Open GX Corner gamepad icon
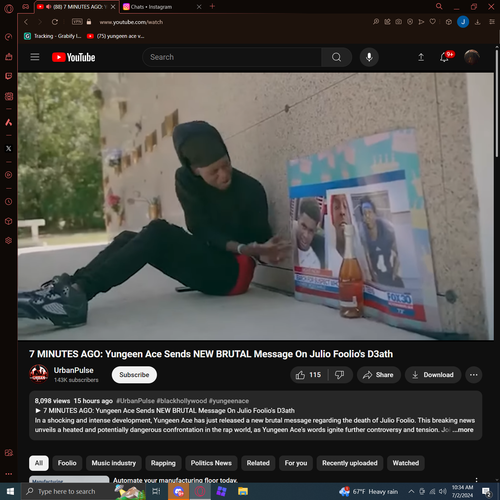This screenshot has height=500, width=500. tap(26, 7)
